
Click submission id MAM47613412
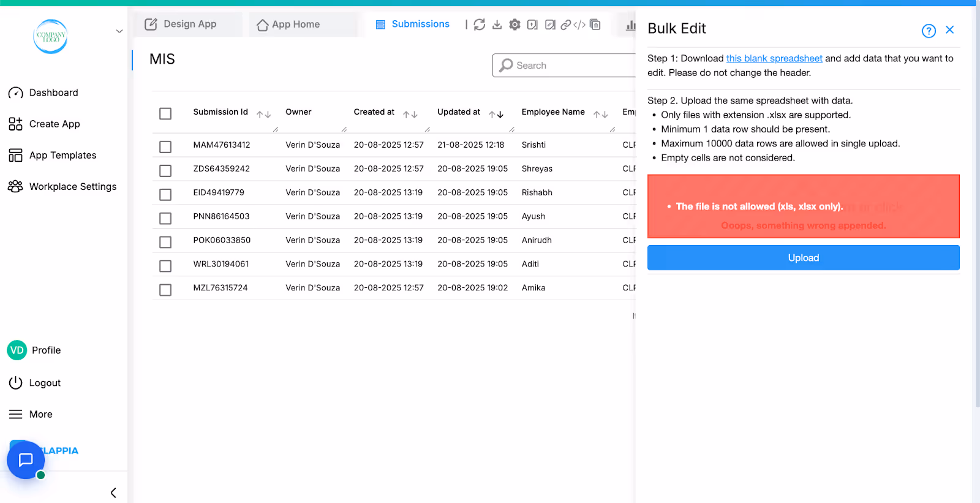click(222, 145)
